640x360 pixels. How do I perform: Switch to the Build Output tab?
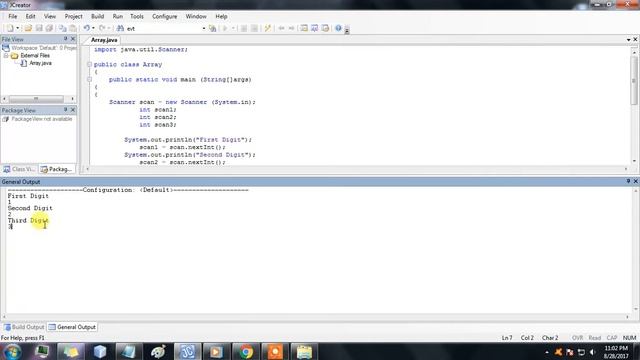click(x=24, y=327)
